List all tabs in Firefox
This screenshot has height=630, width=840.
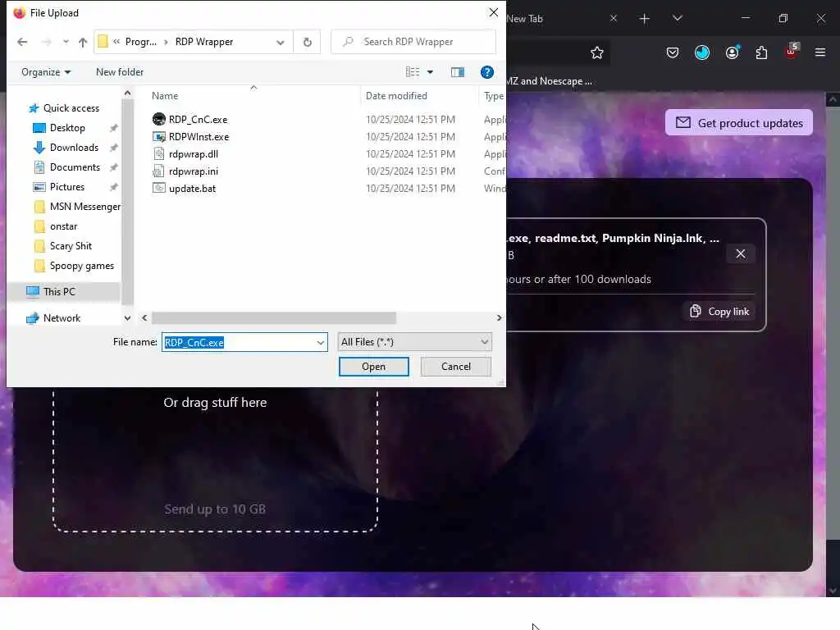(x=677, y=18)
